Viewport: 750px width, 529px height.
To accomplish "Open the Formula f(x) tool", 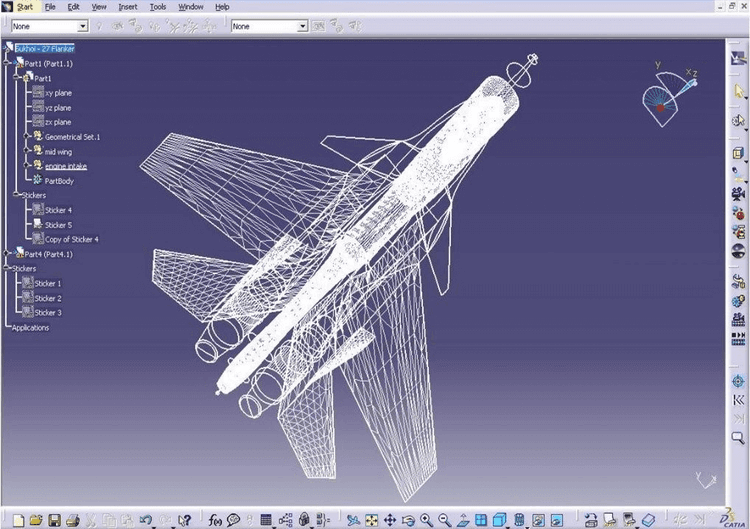I will click(x=215, y=520).
